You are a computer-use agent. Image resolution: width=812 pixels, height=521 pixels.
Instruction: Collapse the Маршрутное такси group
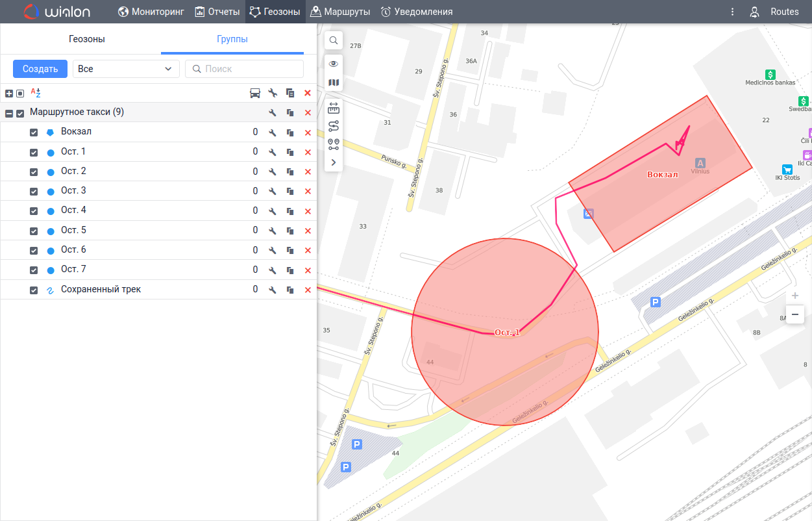point(9,113)
